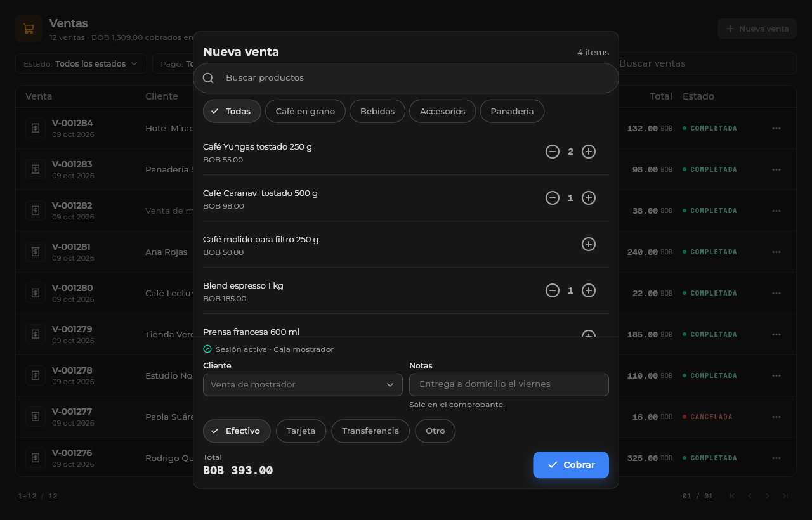Filter products by Café en grano
Screen dimensions: 812x520
click(x=305, y=111)
